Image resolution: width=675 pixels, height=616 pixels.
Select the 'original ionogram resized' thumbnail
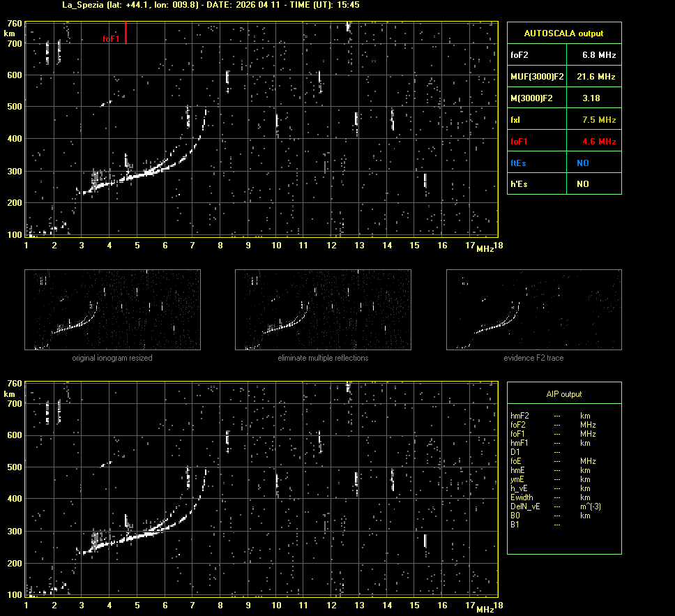(x=112, y=310)
